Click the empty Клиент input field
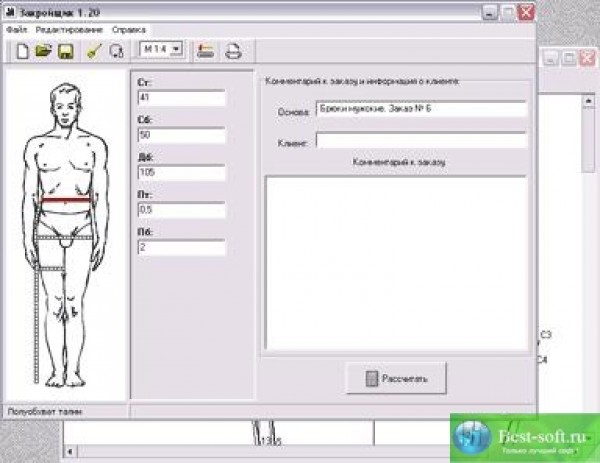 [421, 140]
